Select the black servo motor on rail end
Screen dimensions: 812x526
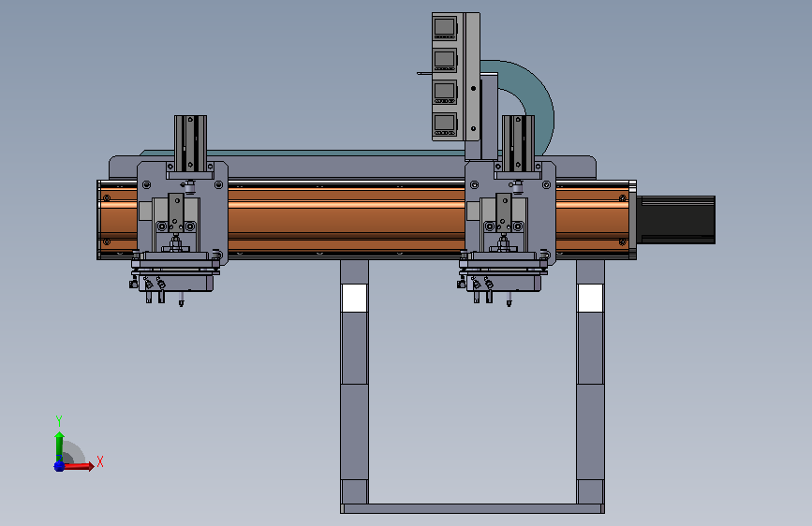click(676, 220)
